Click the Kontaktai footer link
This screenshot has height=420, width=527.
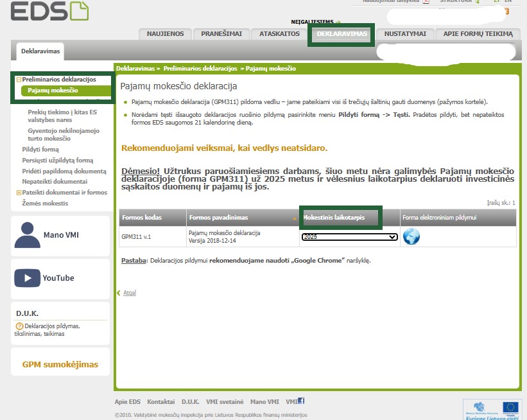[160, 401]
